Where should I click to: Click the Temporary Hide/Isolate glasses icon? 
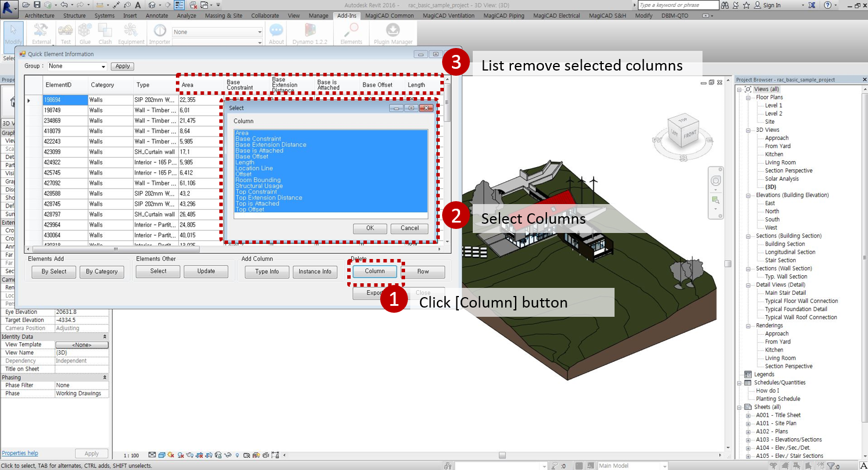coord(227,455)
